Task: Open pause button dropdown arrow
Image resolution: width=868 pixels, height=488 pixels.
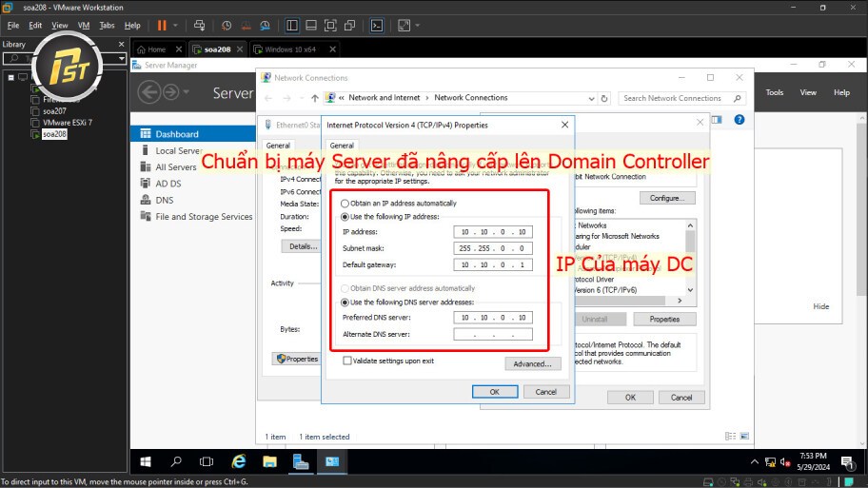Action: pos(175,26)
